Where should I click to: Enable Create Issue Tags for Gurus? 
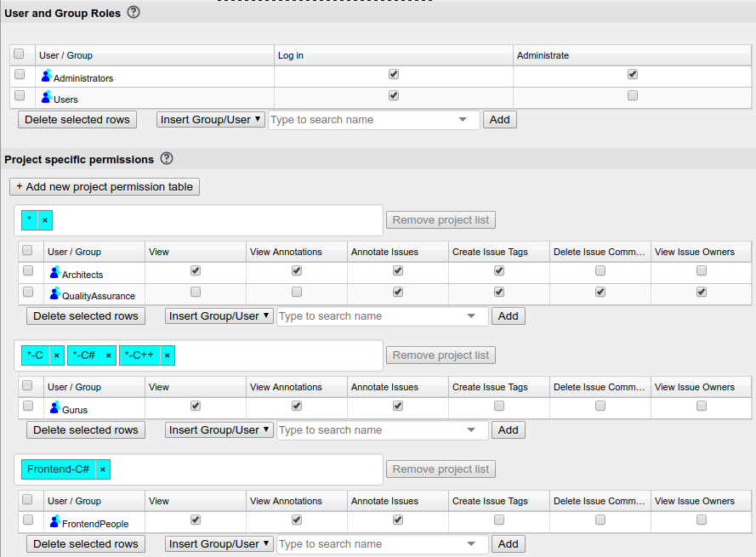click(499, 406)
